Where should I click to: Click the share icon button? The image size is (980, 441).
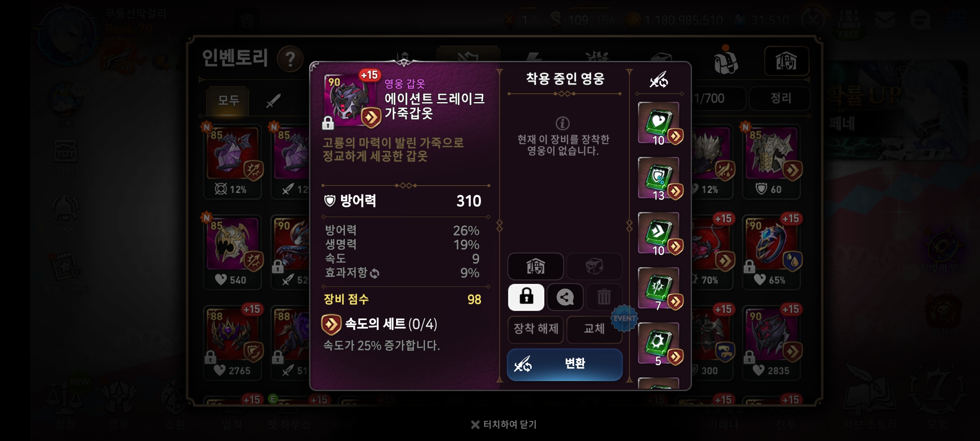point(565,297)
